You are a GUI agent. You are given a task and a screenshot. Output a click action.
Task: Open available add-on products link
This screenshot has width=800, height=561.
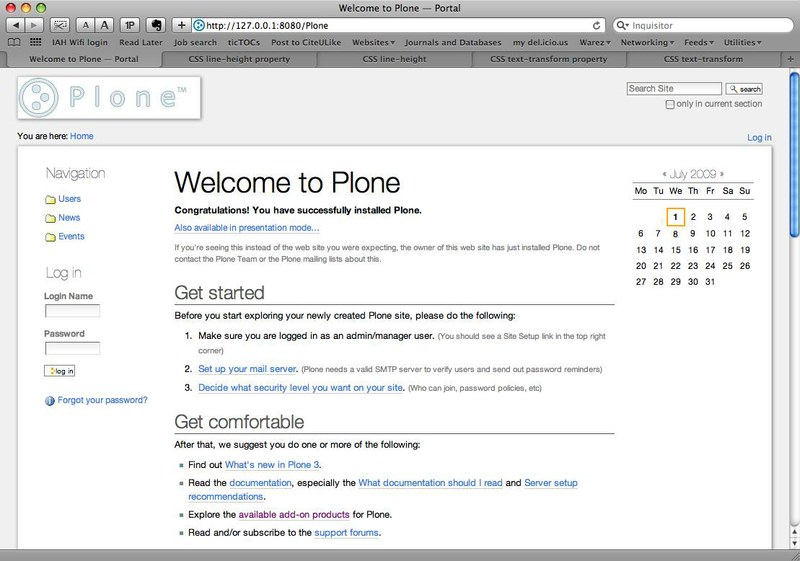(294, 515)
